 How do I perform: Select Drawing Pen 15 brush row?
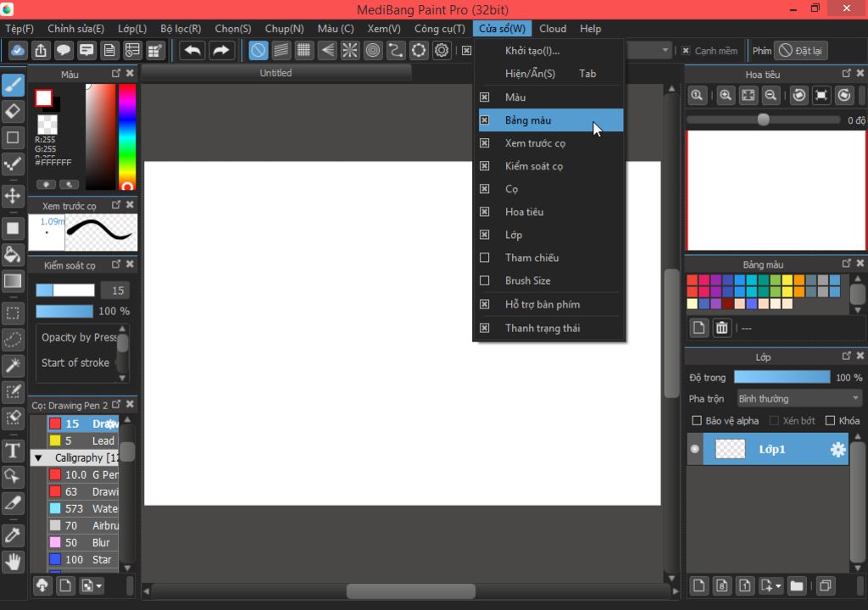[82, 424]
